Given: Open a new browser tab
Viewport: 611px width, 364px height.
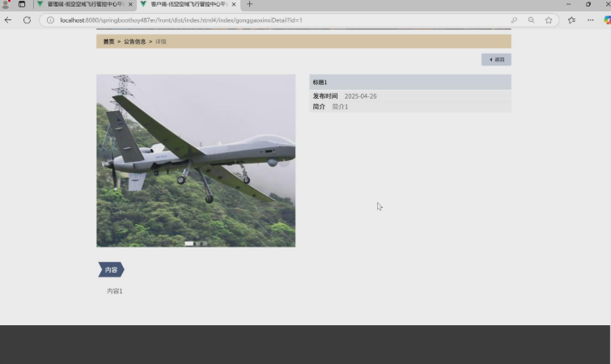Looking at the screenshot, I should 250,4.
